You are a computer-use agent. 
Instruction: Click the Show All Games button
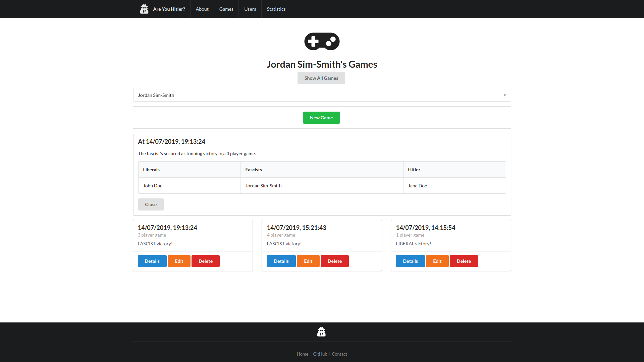321,78
